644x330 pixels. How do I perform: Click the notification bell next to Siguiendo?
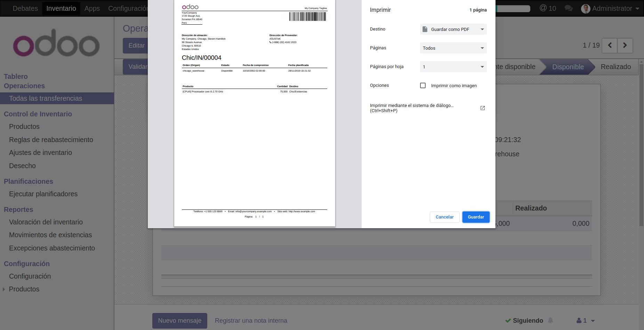click(550, 320)
